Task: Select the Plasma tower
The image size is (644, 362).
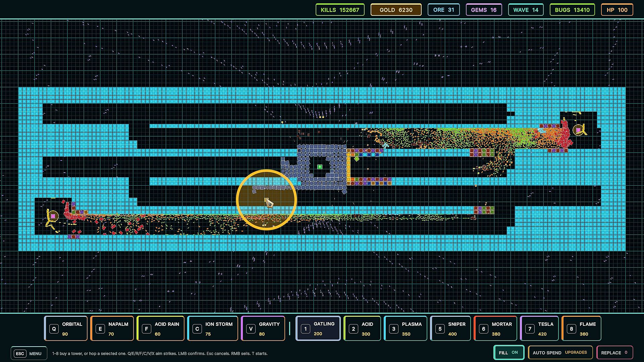Action: 406,328
